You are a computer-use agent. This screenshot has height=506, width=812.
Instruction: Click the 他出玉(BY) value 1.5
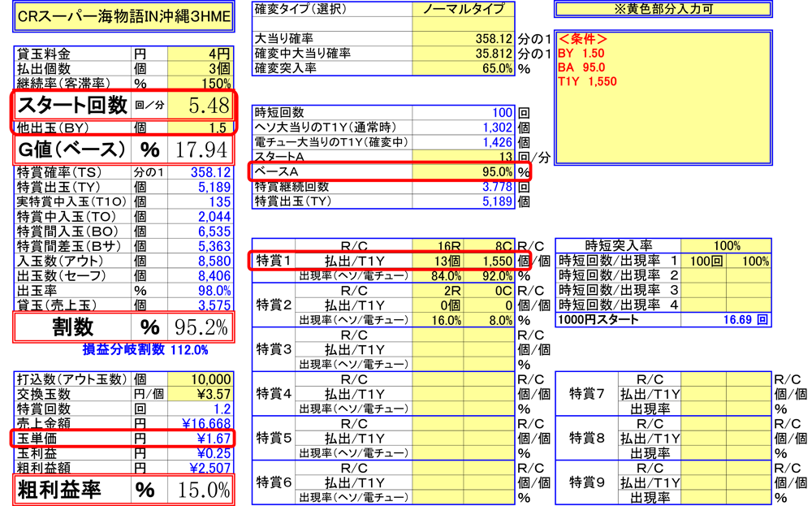click(x=201, y=128)
